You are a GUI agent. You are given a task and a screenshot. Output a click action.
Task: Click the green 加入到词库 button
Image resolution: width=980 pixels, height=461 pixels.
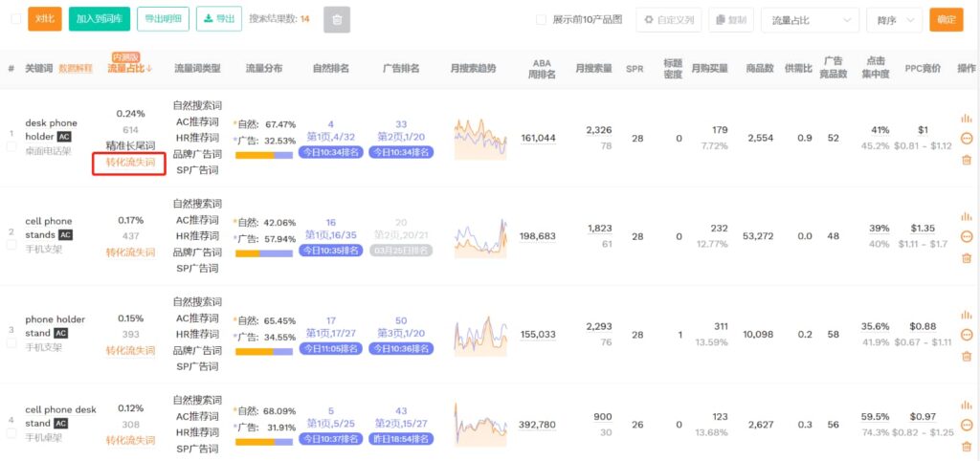click(x=100, y=19)
